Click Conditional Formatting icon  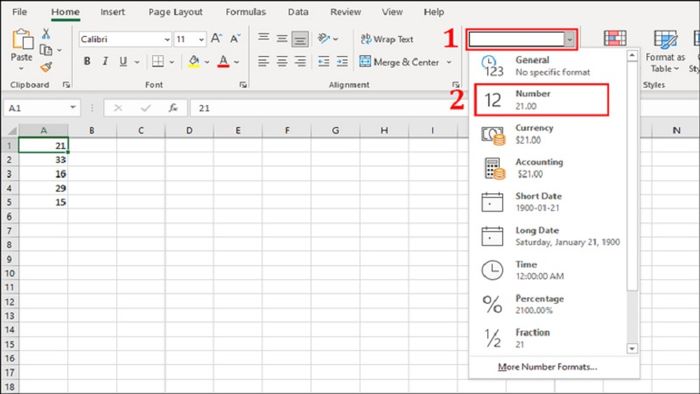615,38
